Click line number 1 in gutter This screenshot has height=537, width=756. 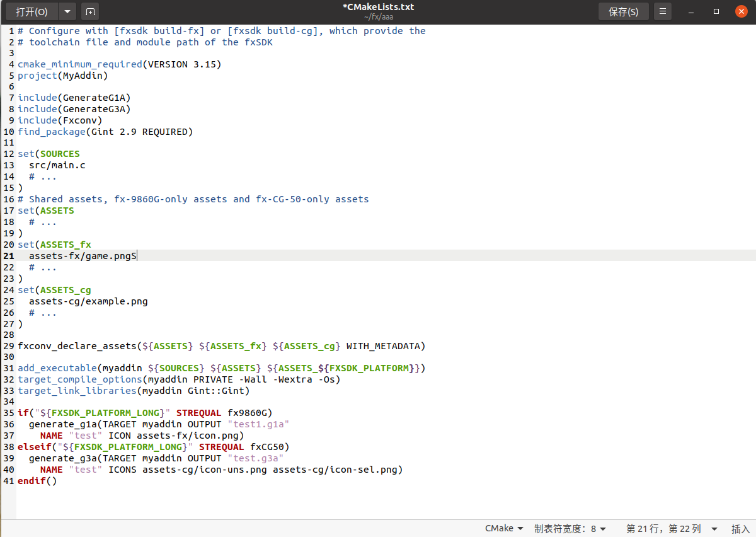11,31
